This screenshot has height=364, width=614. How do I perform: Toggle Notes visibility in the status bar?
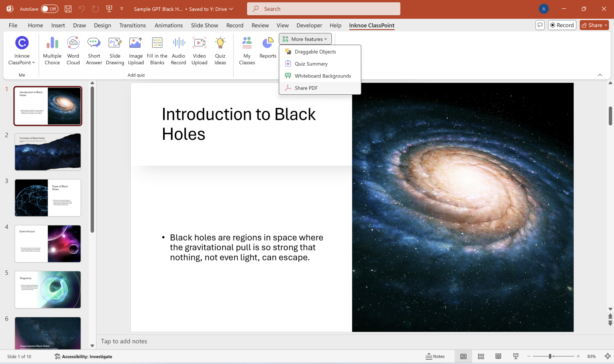pyautogui.click(x=436, y=356)
